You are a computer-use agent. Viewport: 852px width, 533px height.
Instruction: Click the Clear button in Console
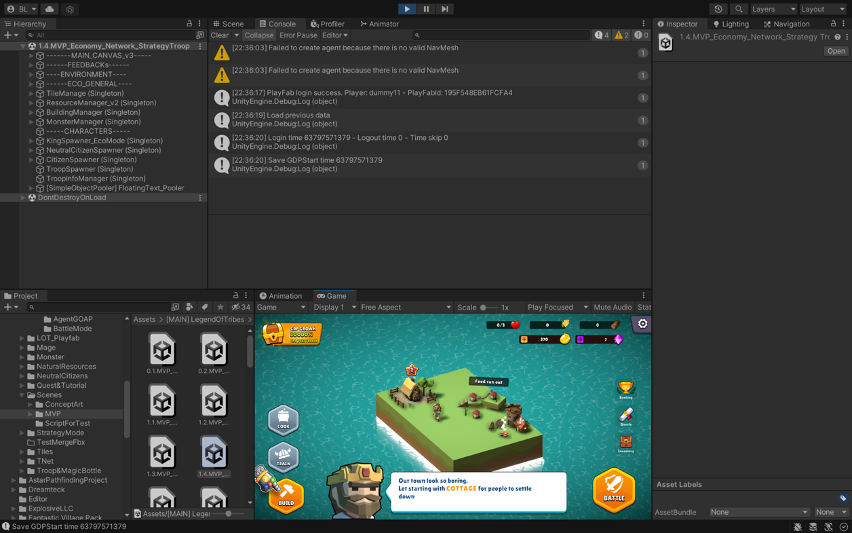[x=219, y=35]
